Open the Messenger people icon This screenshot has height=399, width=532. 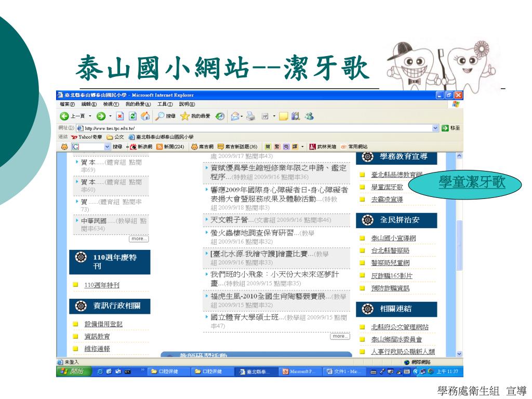tap(309, 116)
